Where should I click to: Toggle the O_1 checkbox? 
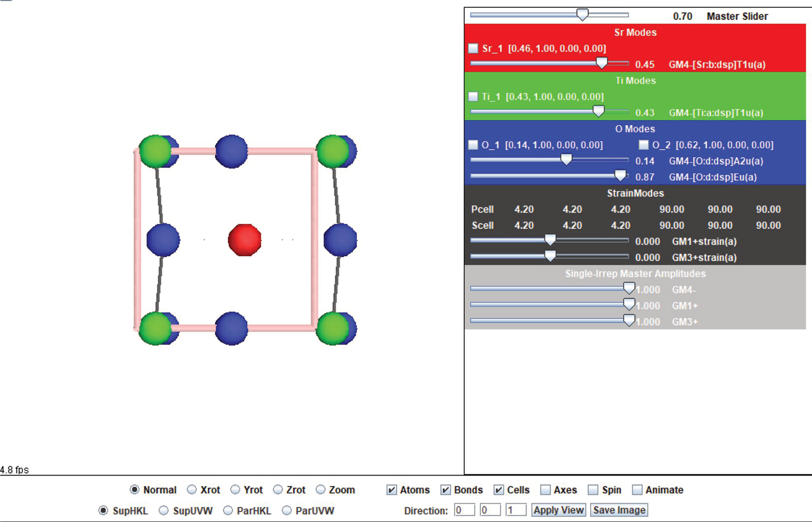pos(473,145)
